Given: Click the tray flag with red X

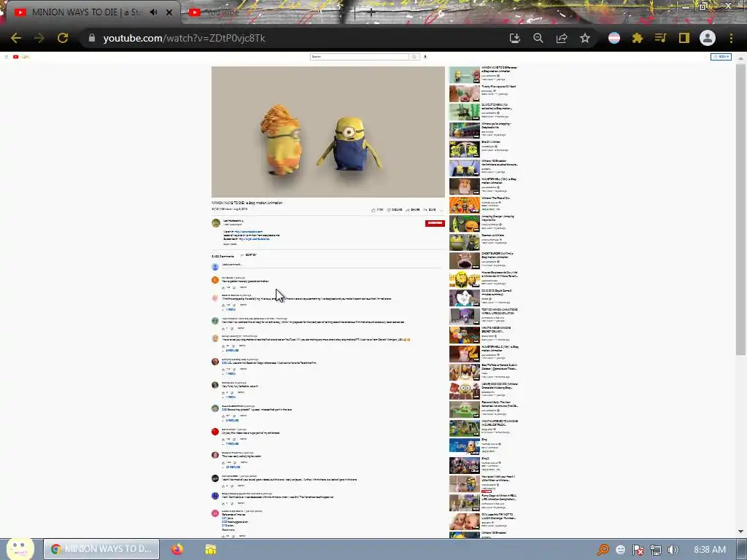Looking at the screenshot, I should (x=638, y=550).
